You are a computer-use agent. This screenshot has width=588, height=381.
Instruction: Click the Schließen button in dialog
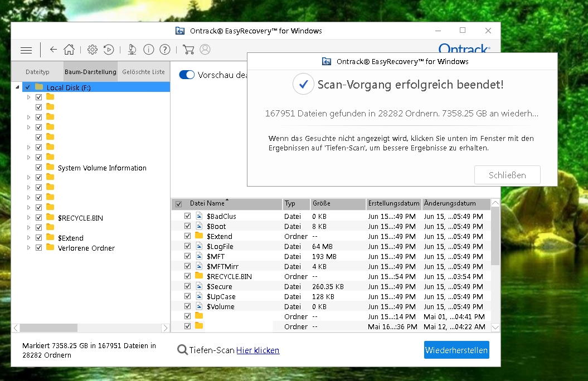pos(507,175)
